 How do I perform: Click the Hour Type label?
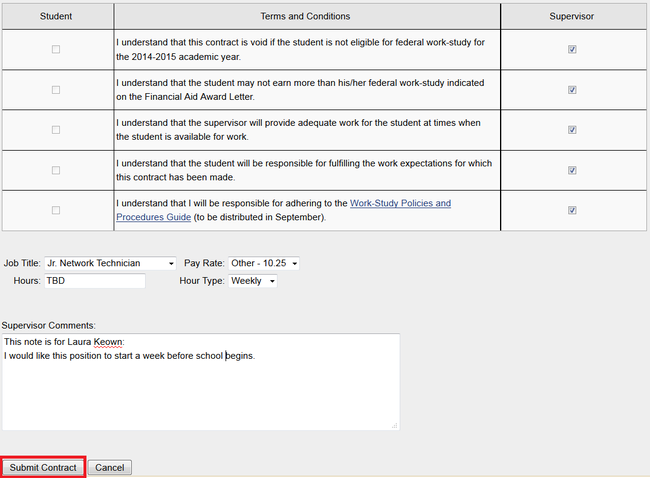coord(202,281)
